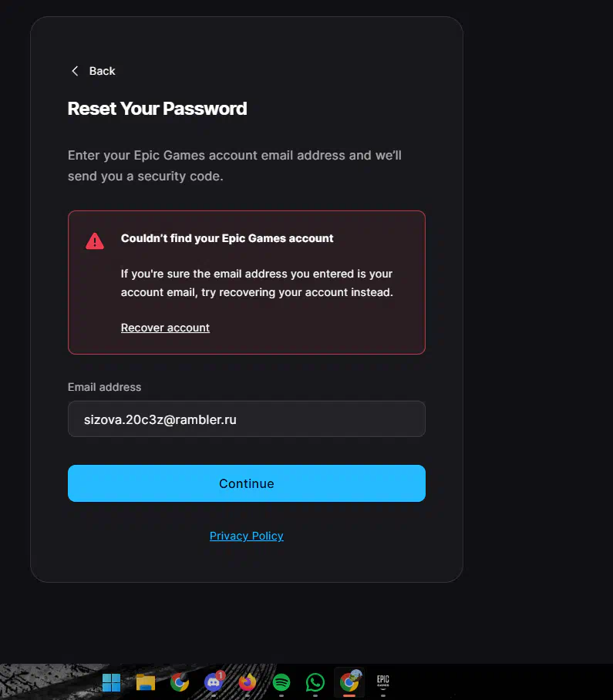Viewport: 613px width, 700px height.
Task: Click the red warning triangle icon
Action: tap(95, 241)
